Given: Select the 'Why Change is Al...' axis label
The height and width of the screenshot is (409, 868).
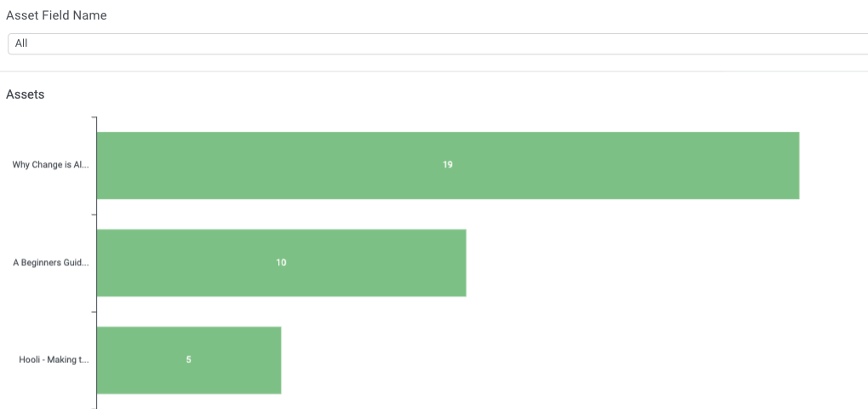Looking at the screenshot, I should pos(50,165).
